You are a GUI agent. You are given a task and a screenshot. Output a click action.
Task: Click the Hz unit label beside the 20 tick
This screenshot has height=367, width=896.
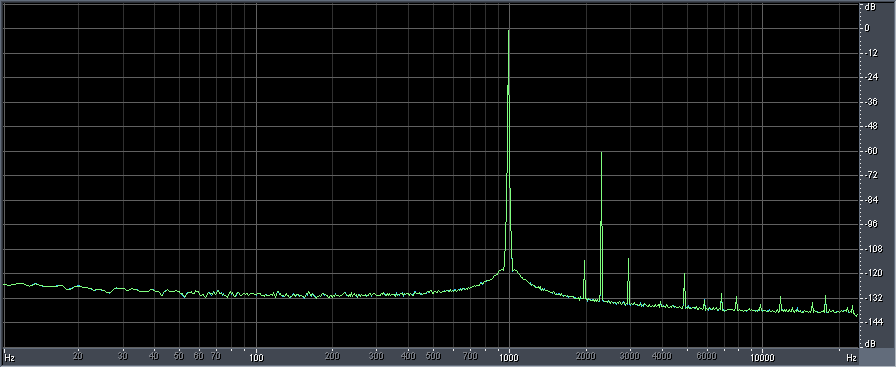(x=9, y=358)
